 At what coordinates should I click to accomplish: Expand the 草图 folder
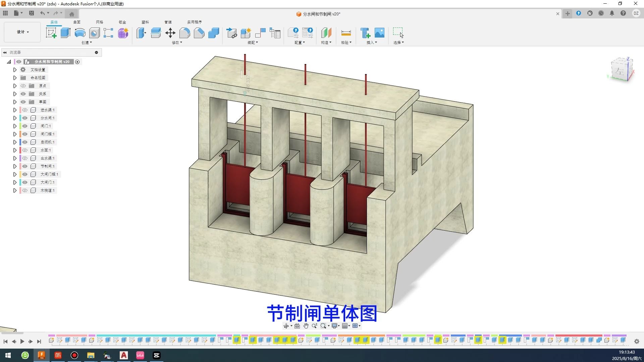tap(15, 102)
